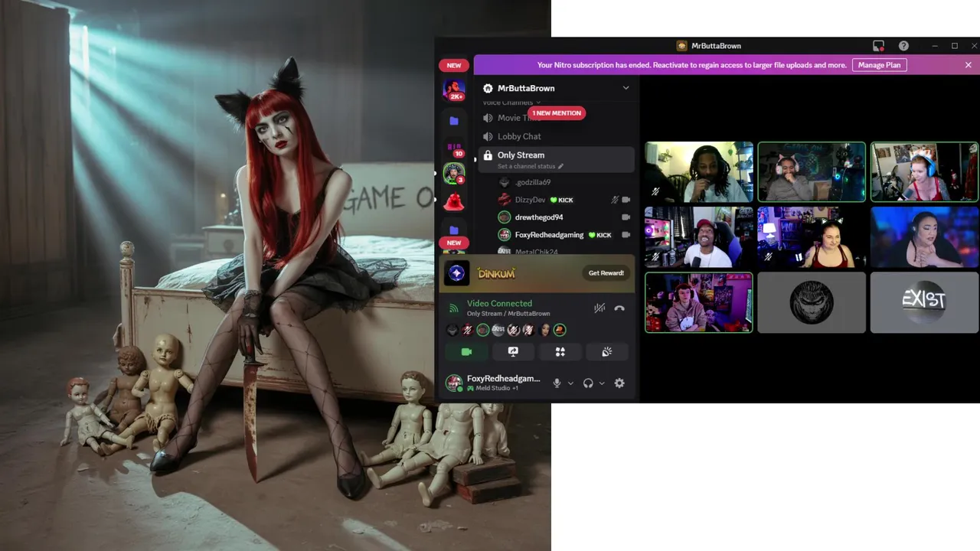Toggle deafen with the headphones icon

pyautogui.click(x=588, y=383)
